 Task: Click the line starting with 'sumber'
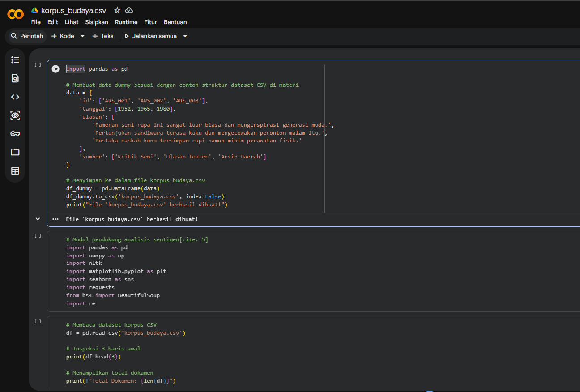tap(173, 157)
